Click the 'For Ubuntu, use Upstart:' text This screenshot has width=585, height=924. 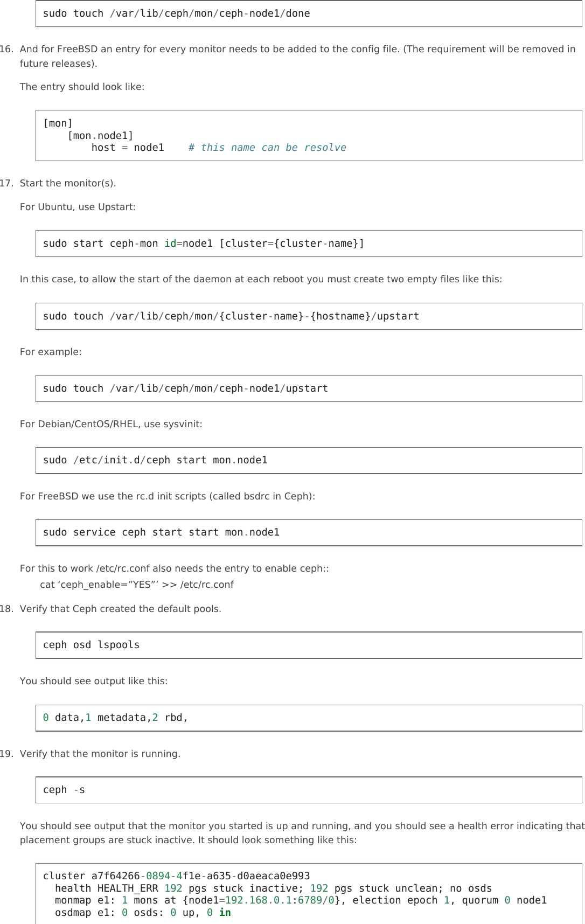(x=78, y=207)
